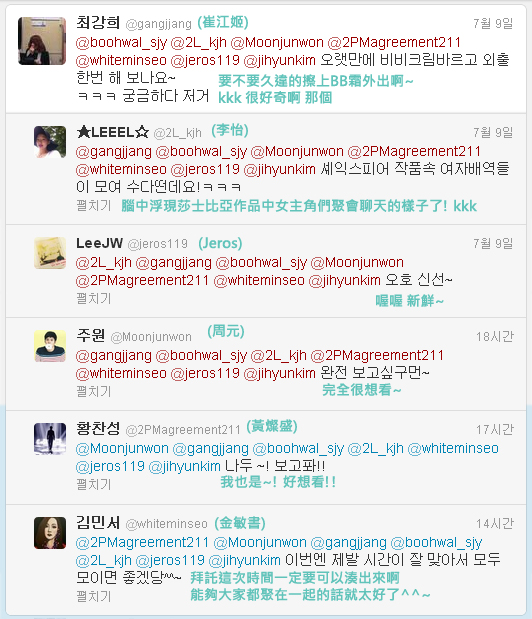Click @2PMagreement211 mention in 최강희's tweet
The image size is (532, 619).
(394, 42)
